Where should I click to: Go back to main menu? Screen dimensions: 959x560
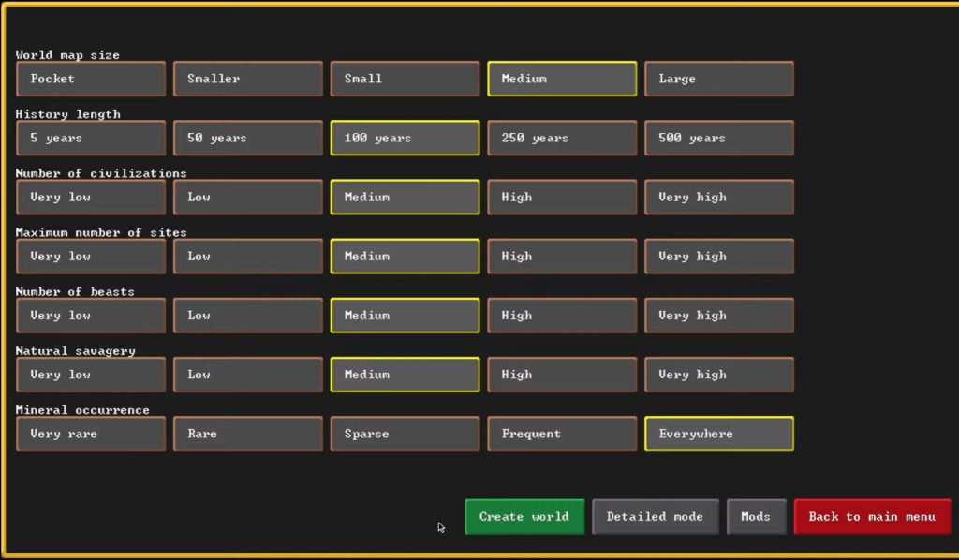(872, 517)
